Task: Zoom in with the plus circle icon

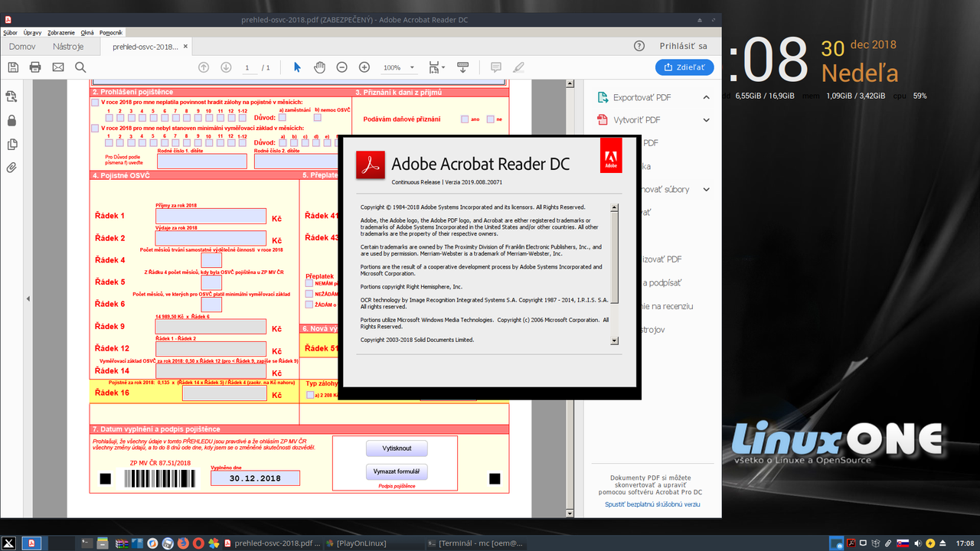Action: 364,67
